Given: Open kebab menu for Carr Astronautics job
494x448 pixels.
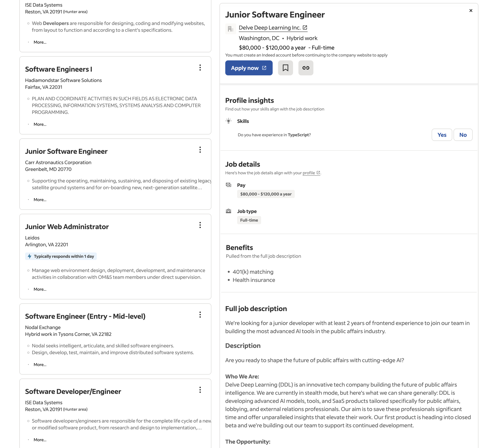Looking at the screenshot, I should point(200,150).
